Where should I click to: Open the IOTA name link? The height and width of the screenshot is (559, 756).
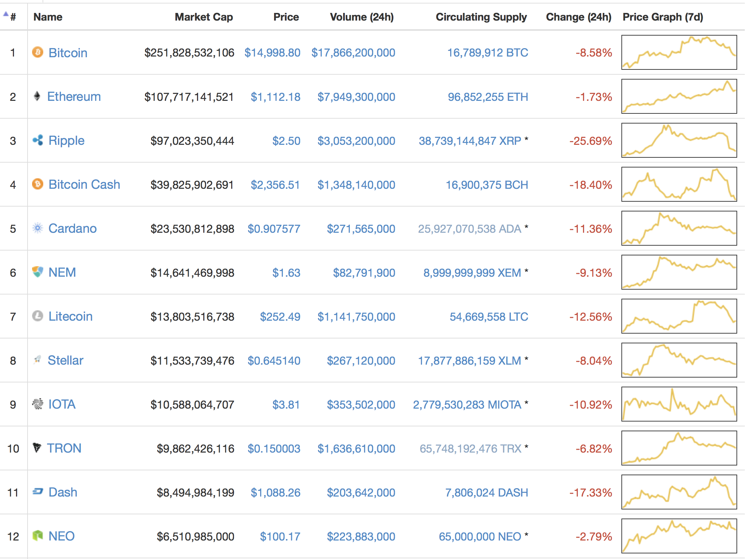tap(62, 404)
